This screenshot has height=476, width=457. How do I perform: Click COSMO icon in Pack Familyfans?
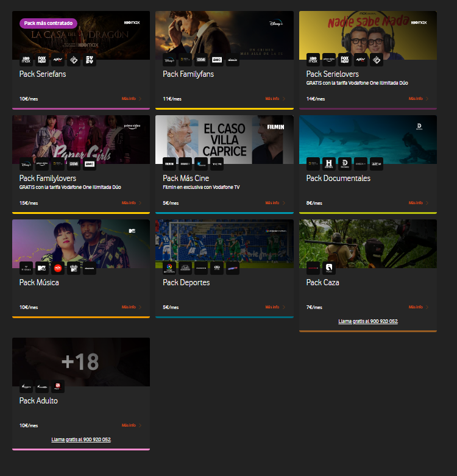point(201,60)
